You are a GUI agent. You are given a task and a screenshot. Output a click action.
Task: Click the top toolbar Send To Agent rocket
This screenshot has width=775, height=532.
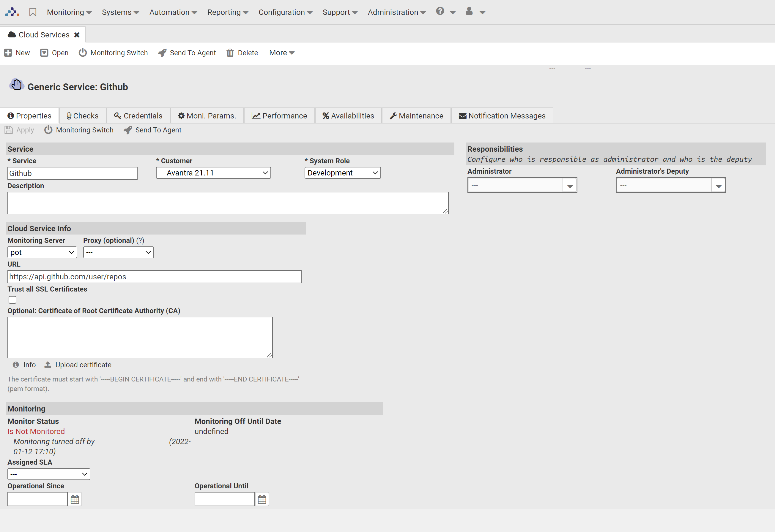162,53
